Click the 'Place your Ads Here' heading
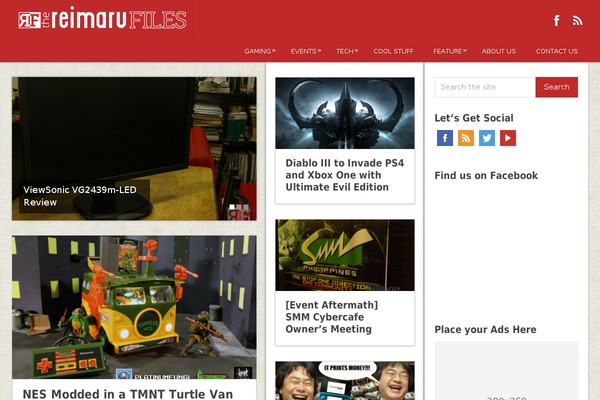 coord(485,329)
